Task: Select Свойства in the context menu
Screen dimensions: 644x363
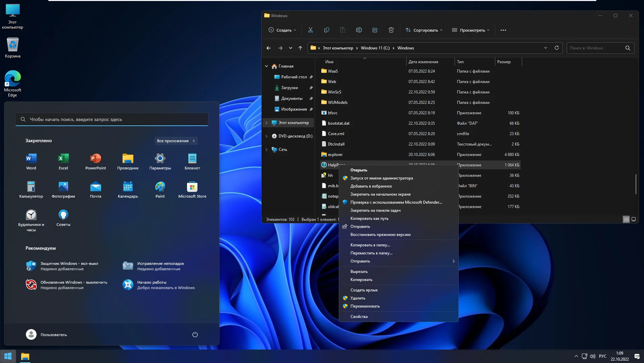Action: [359, 316]
